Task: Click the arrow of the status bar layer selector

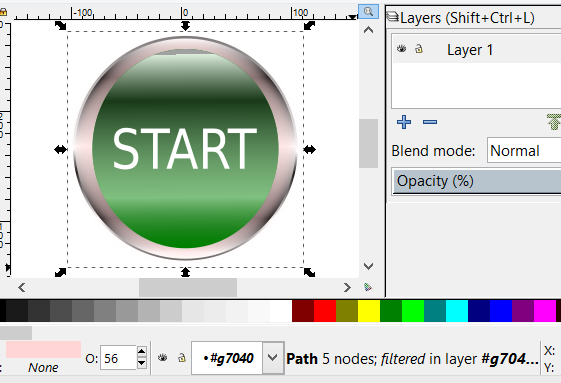Action: [x=273, y=358]
